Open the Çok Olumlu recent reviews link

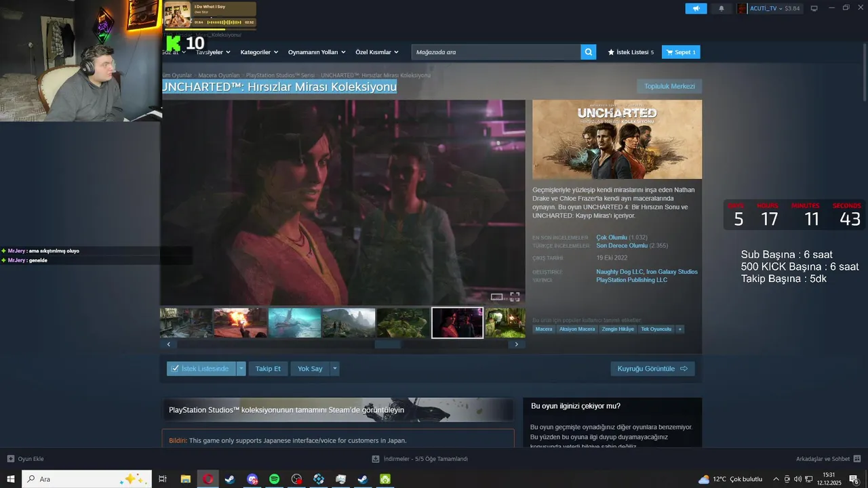point(612,238)
